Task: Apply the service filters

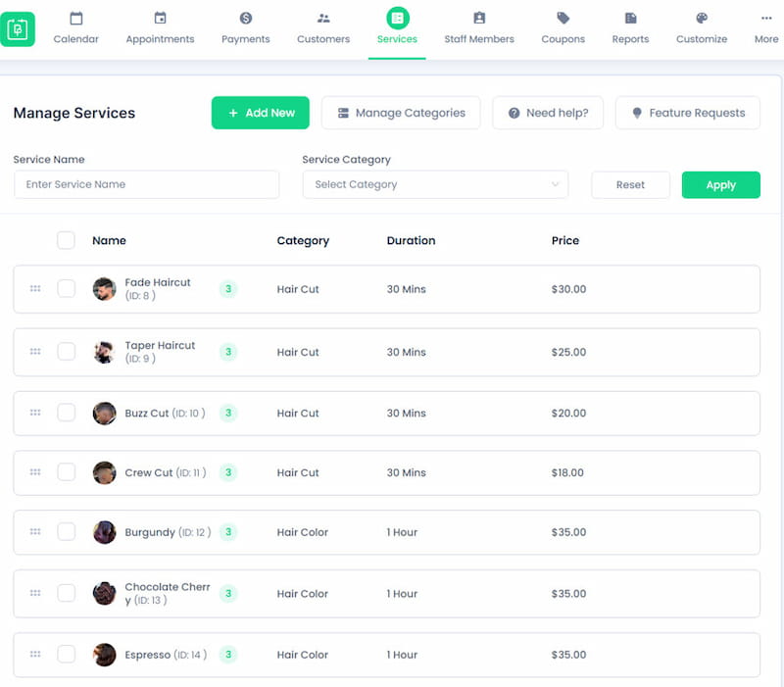Action: (x=721, y=185)
